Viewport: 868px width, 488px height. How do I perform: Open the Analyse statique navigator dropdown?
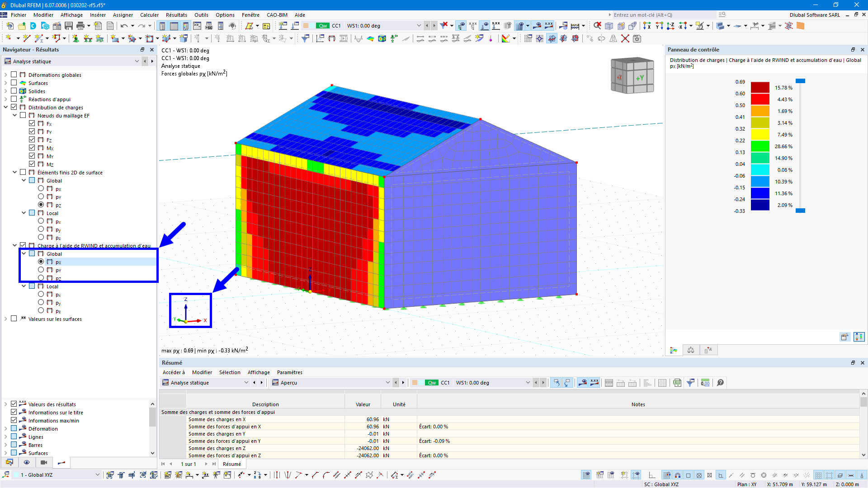137,61
